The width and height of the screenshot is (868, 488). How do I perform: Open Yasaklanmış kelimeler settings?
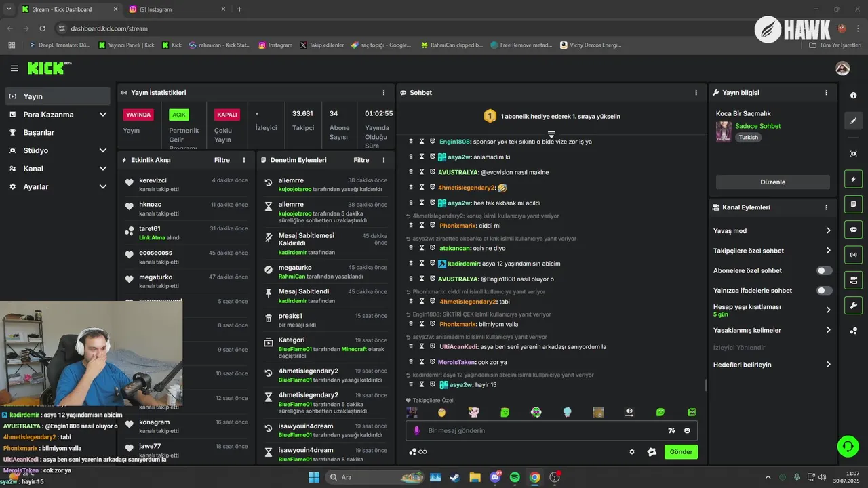pyautogui.click(x=772, y=330)
